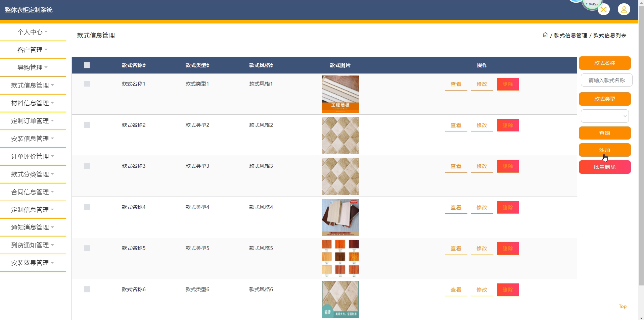Click the 款式名称 filter label button
The width and height of the screenshot is (644, 320).
click(x=605, y=63)
